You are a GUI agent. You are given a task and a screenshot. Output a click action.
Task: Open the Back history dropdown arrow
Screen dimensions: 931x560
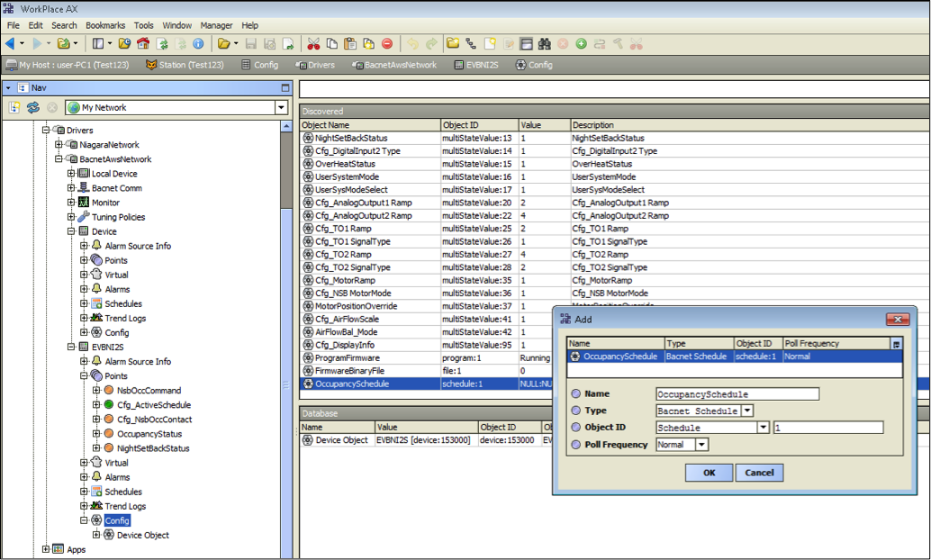[23, 44]
